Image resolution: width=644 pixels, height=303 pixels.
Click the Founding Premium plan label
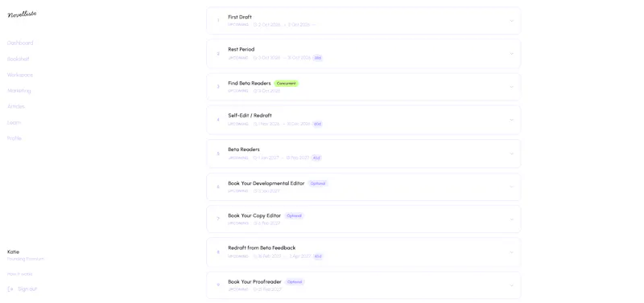26,259
